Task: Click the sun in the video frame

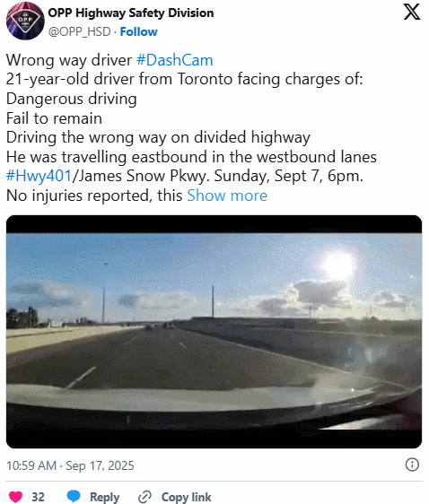Action: (338, 265)
